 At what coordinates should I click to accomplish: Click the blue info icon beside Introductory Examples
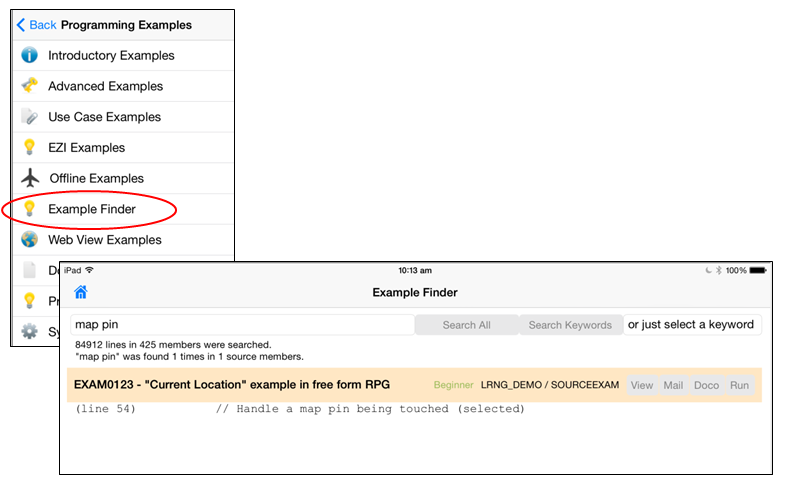(29, 55)
